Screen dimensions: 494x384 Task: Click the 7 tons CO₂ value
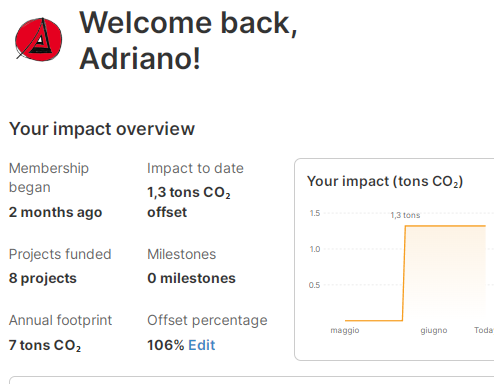point(45,345)
